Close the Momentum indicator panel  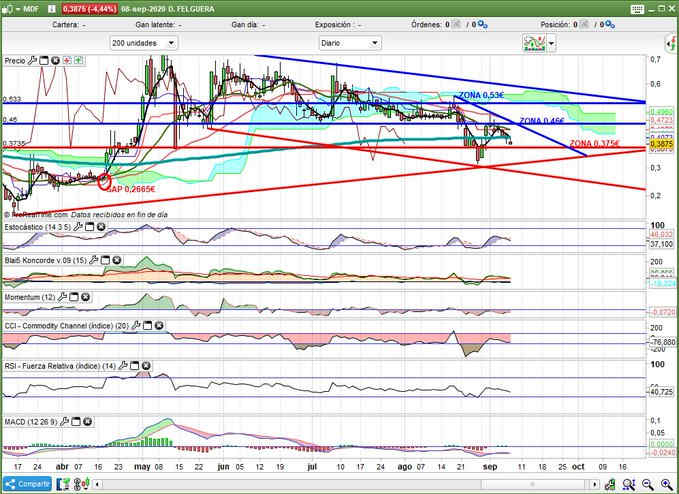pyautogui.click(x=85, y=297)
